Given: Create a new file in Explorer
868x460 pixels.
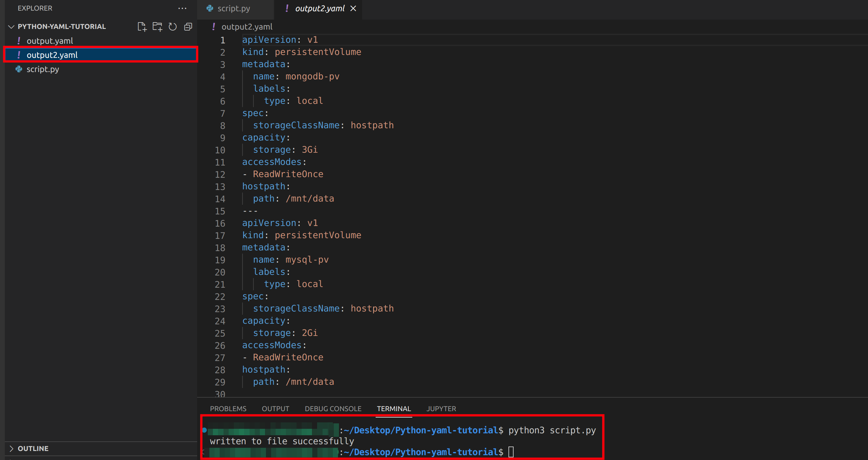Looking at the screenshot, I should tap(142, 27).
